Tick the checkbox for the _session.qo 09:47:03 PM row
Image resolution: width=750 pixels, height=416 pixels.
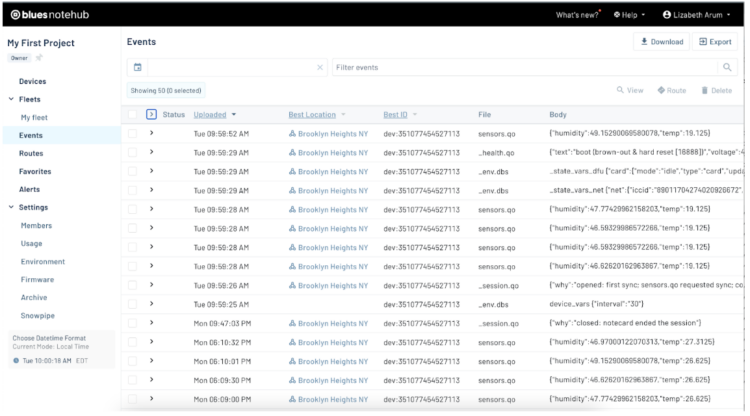click(x=132, y=323)
